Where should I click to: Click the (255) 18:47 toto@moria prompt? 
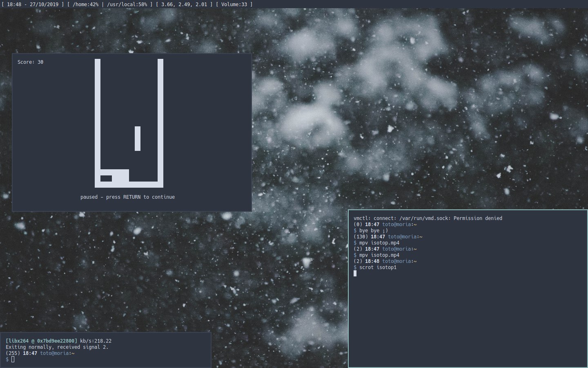tap(40, 353)
